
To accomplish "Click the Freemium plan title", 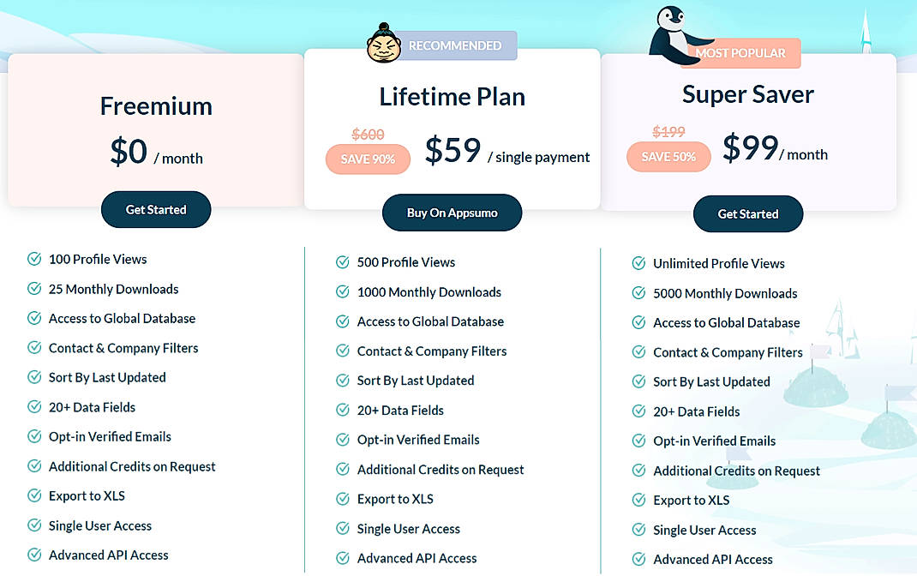I will click(x=155, y=106).
